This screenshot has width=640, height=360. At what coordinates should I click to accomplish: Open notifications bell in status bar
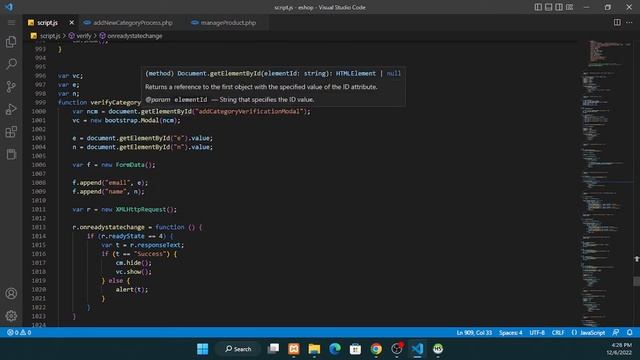pos(629,333)
